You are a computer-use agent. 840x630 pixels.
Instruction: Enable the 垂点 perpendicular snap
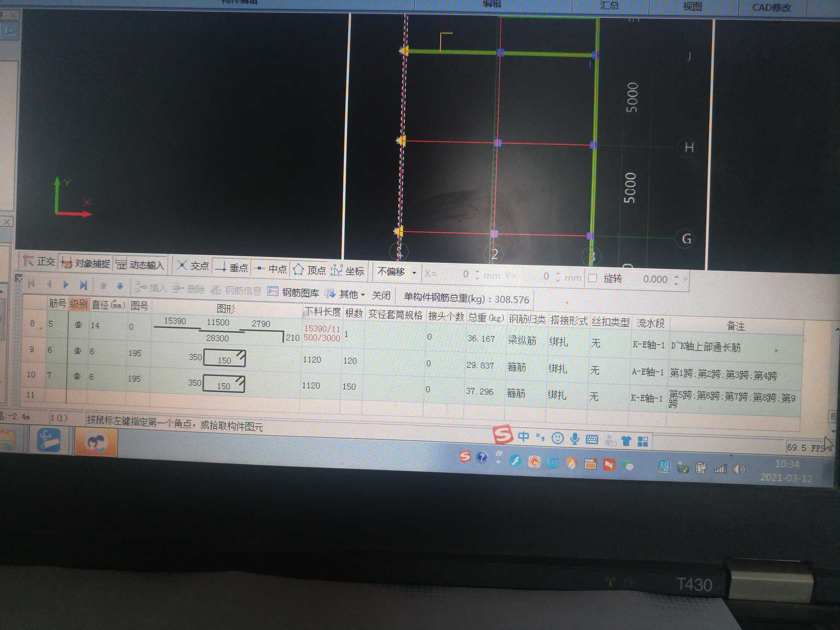click(231, 268)
